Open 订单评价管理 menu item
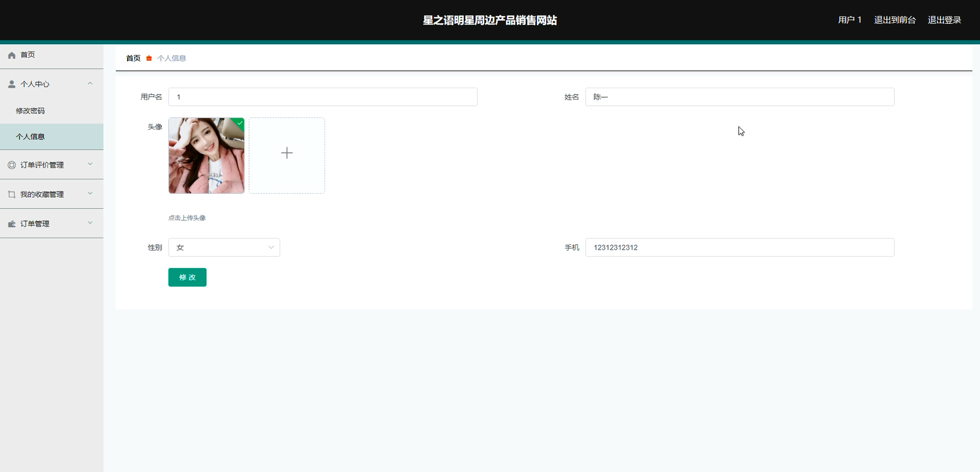The height and width of the screenshot is (472, 980). (x=51, y=165)
